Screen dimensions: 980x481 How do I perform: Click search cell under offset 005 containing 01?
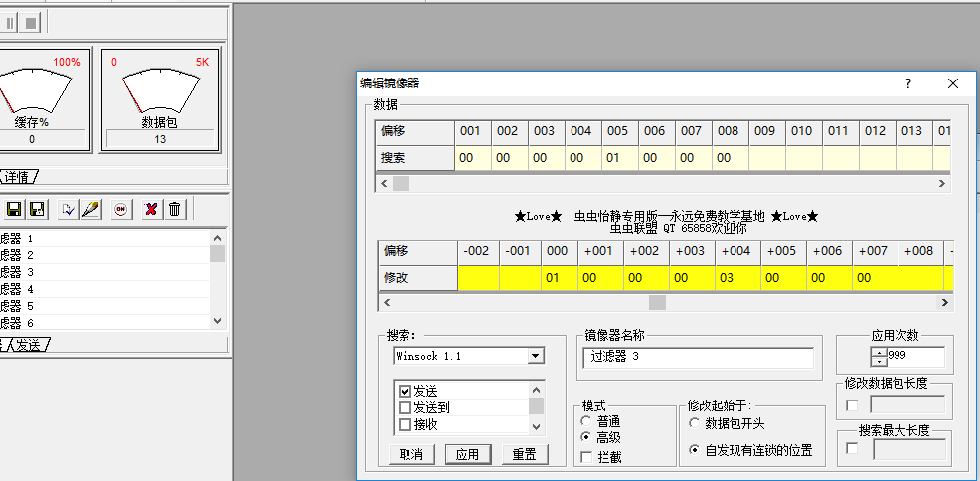(x=620, y=158)
